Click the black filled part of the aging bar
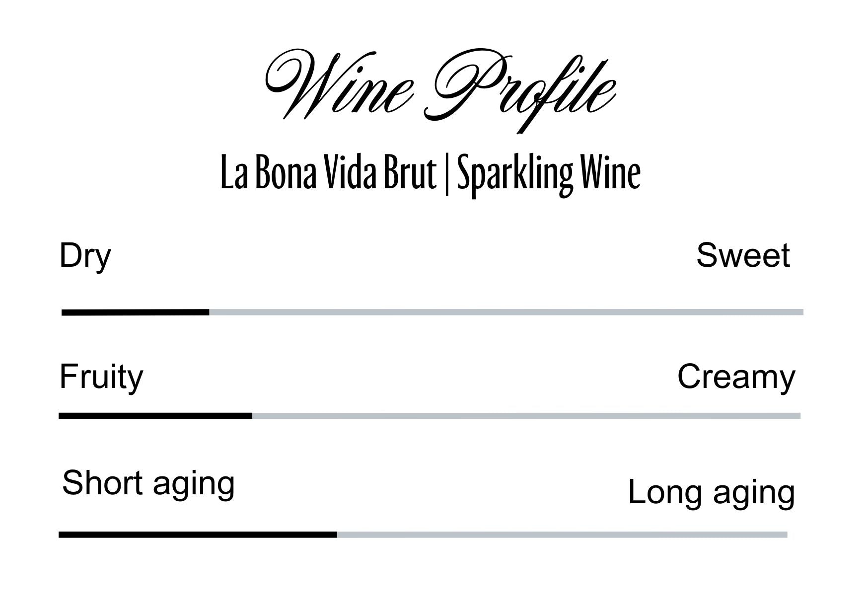 (x=198, y=535)
